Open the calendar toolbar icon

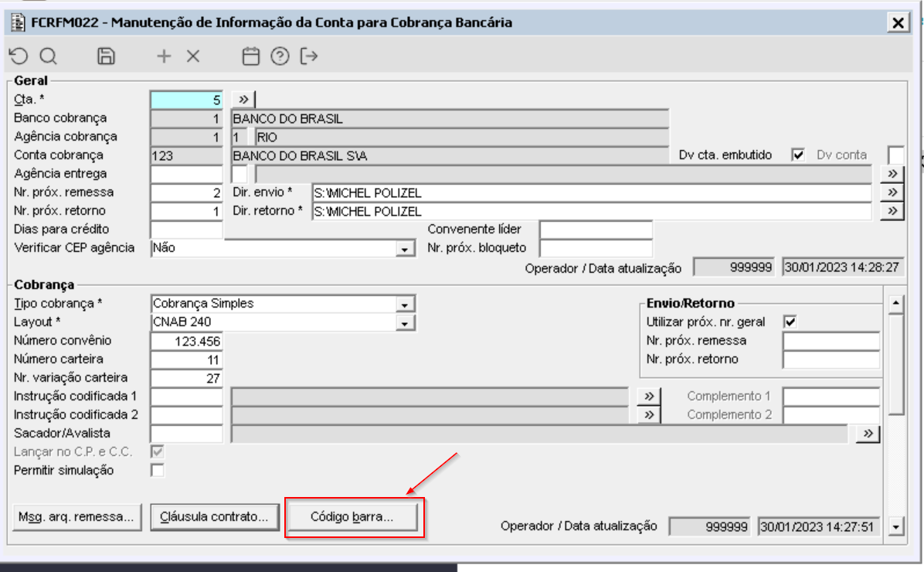click(251, 56)
